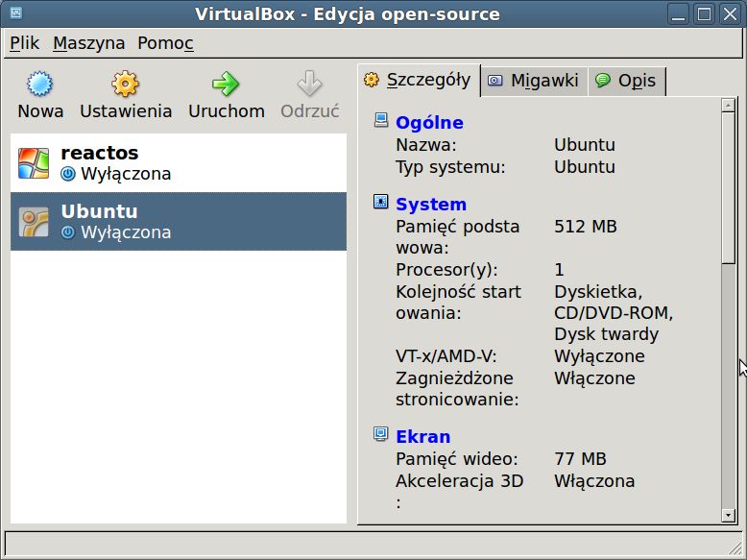
Task: Click the Nowa toolbar label
Action: pyautogui.click(x=40, y=111)
